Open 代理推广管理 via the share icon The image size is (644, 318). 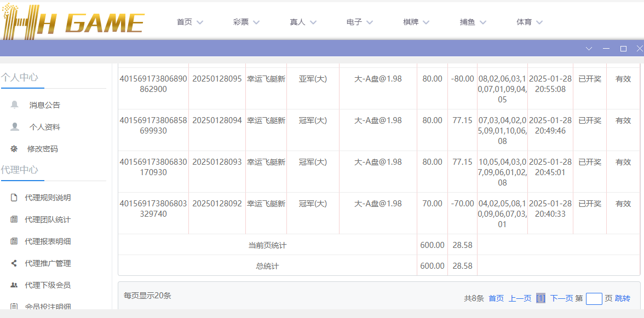click(x=13, y=263)
